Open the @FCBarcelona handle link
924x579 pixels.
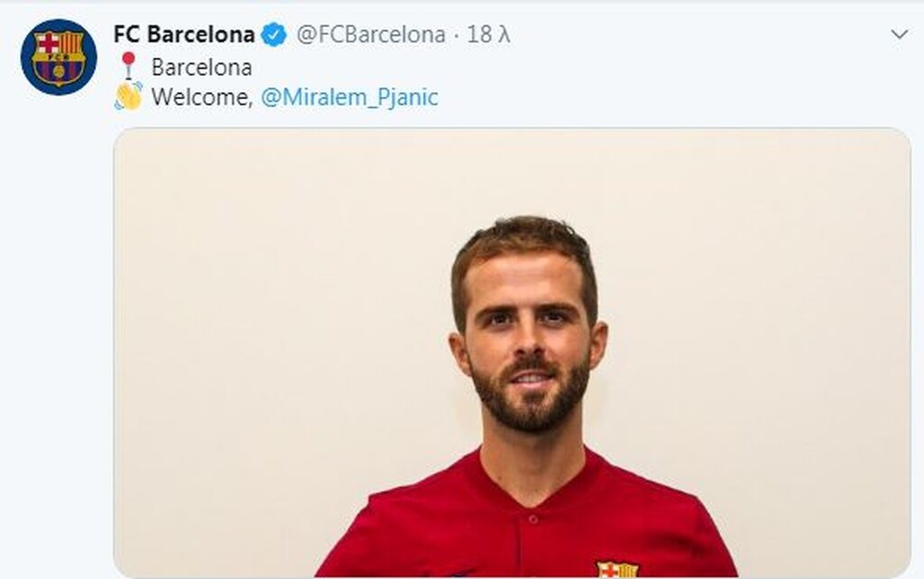coord(371,35)
